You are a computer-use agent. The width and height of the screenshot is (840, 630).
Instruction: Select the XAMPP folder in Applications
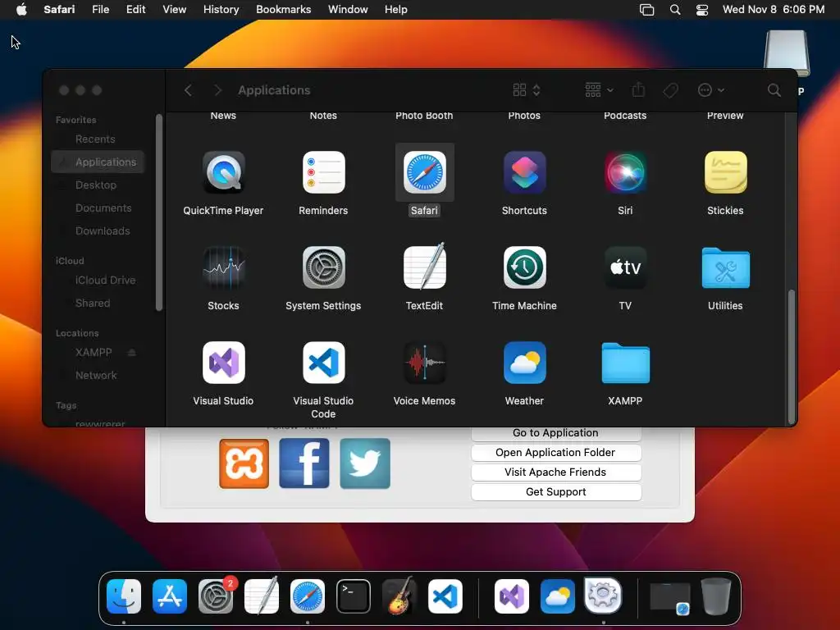coord(625,363)
